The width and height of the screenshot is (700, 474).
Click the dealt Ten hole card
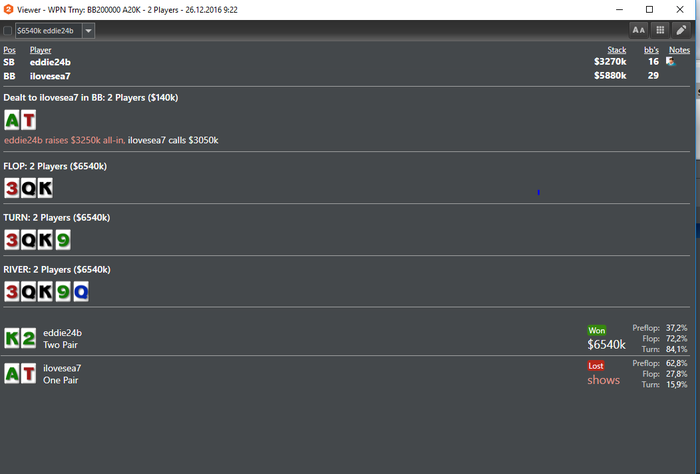click(29, 120)
